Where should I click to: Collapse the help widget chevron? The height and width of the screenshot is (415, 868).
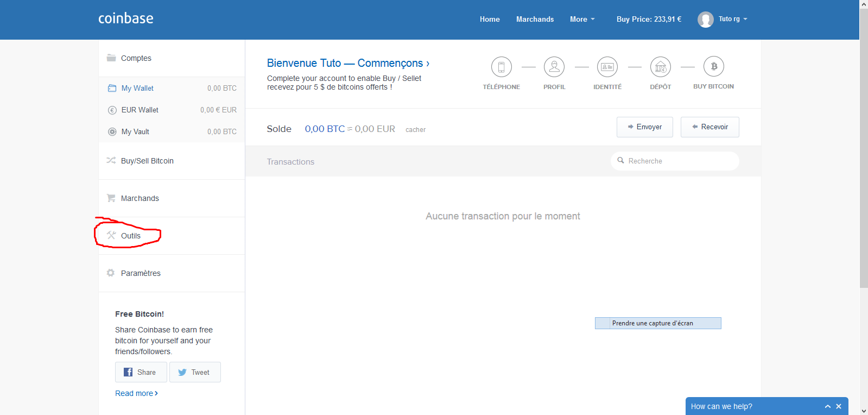click(x=828, y=406)
